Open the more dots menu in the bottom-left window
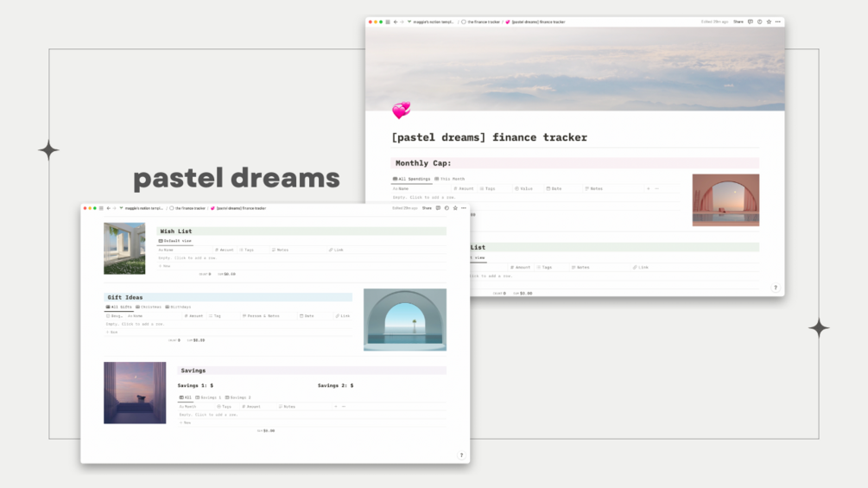Viewport: 868px width, 488px height. pos(463,208)
